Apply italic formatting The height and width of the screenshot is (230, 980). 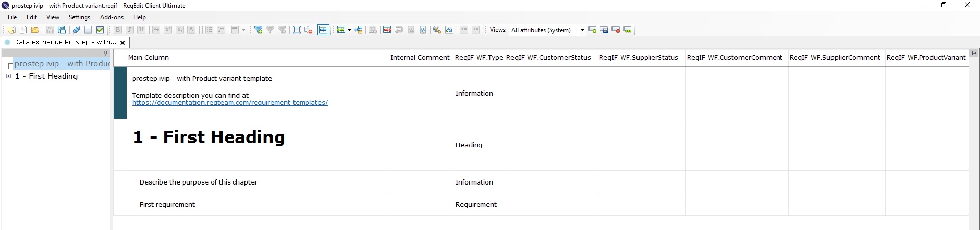pyautogui.click(x=130, y=30)
